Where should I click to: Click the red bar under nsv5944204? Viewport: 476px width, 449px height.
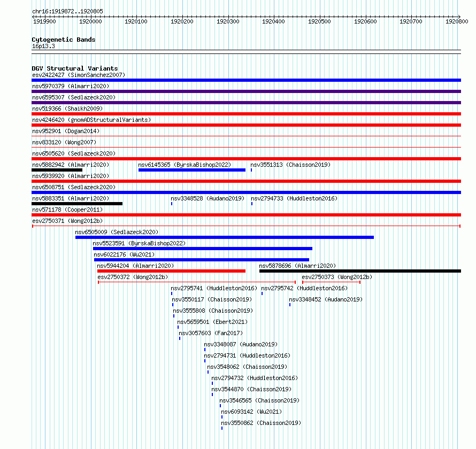pyautogui.click(x=171, y=271)
